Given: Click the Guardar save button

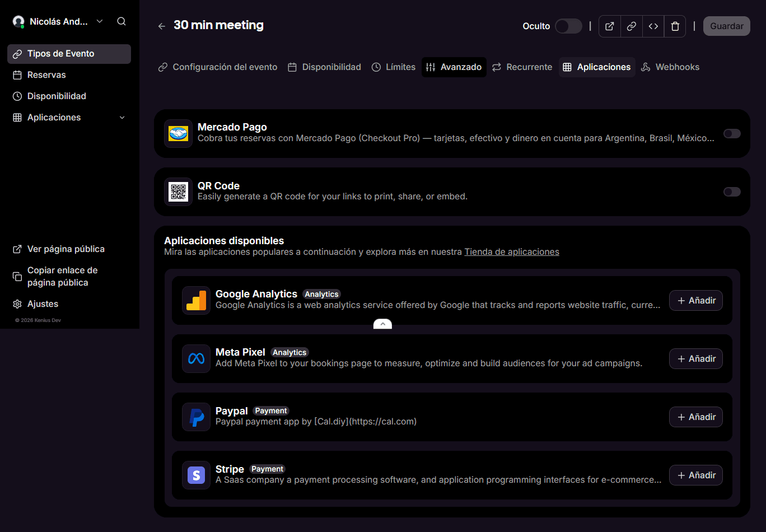Looking at the screenshot, I should [727, 26].
